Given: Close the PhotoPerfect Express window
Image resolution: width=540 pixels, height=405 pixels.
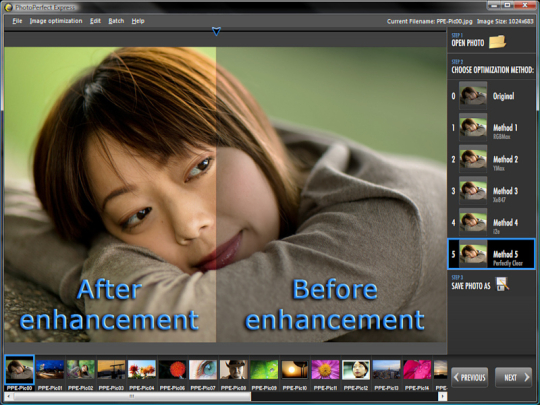Looking at the screenshot, I should pos(526,5).
